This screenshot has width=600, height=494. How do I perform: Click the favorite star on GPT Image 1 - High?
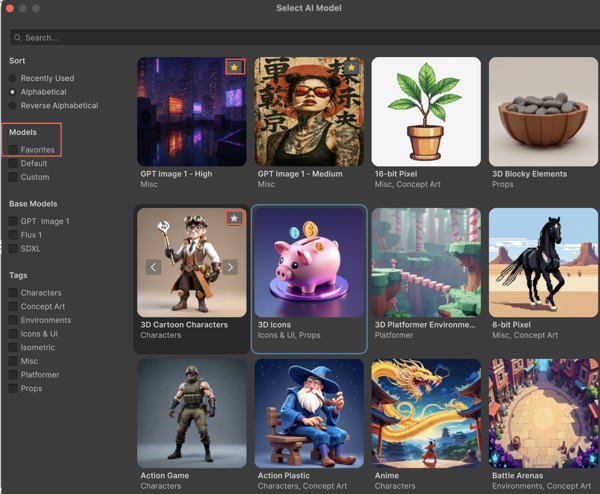[x=234, y=67]
